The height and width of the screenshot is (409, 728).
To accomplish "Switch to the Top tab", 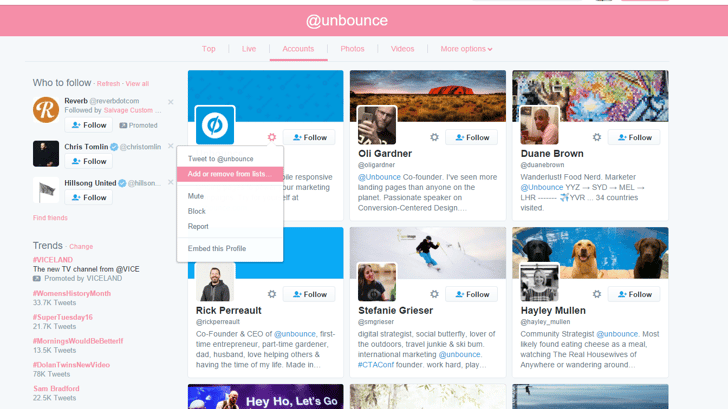I will point(208,49).
